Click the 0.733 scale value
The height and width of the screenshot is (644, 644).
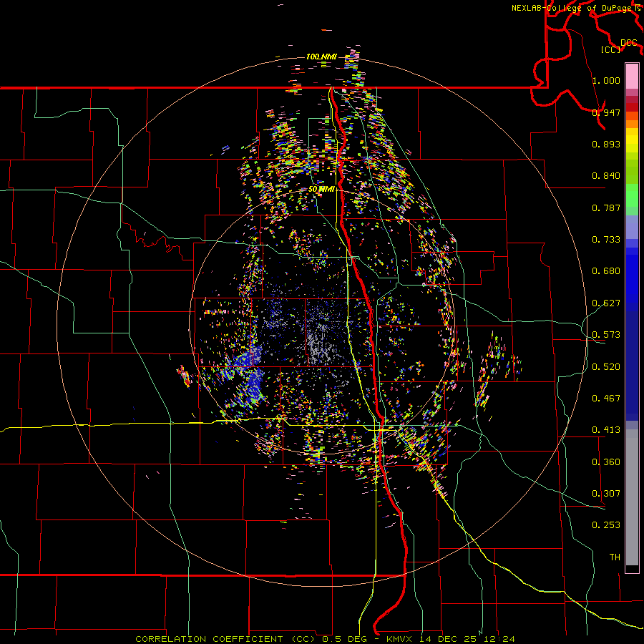point(606,239)
